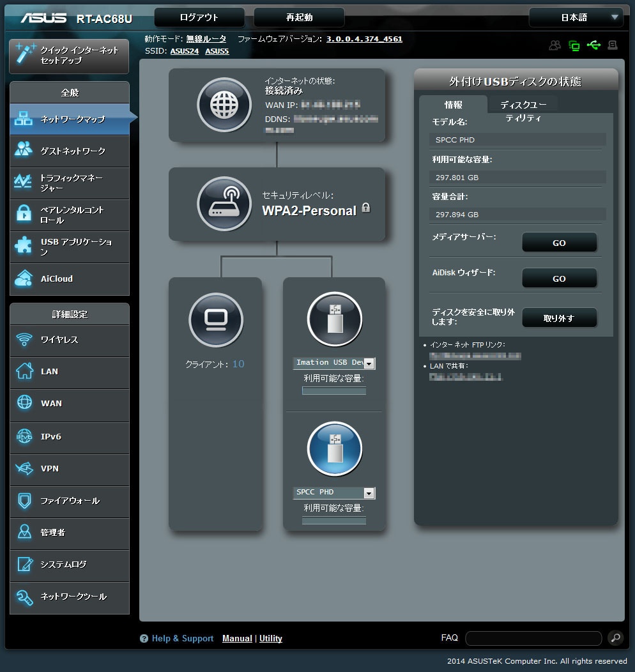Click the guest network status icon
The height and width of the screenshot is (672, 635).
pos(555,45)
